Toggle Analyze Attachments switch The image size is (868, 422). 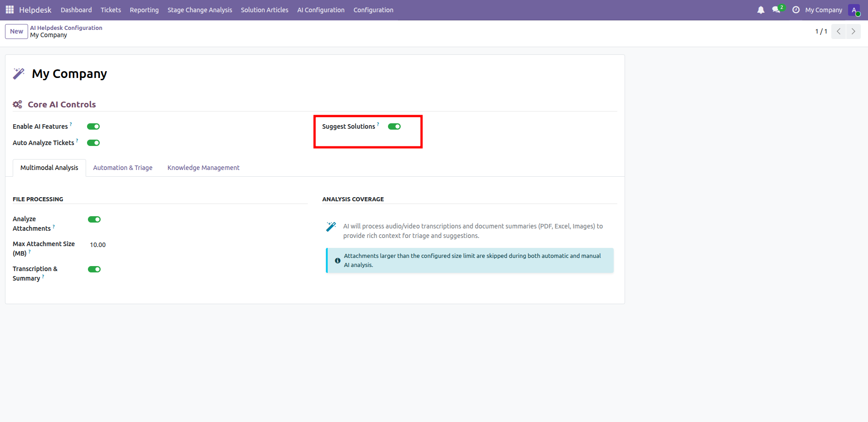click(94, 219)
